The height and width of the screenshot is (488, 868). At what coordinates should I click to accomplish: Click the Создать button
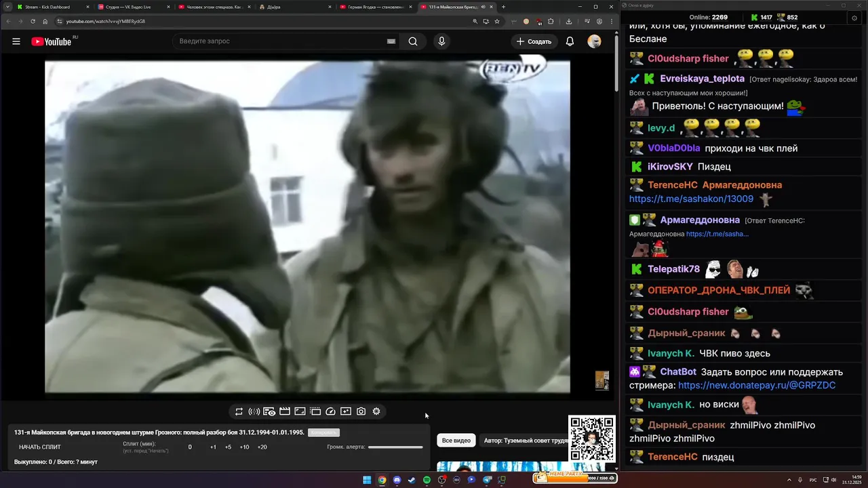(x=534, y=41)
